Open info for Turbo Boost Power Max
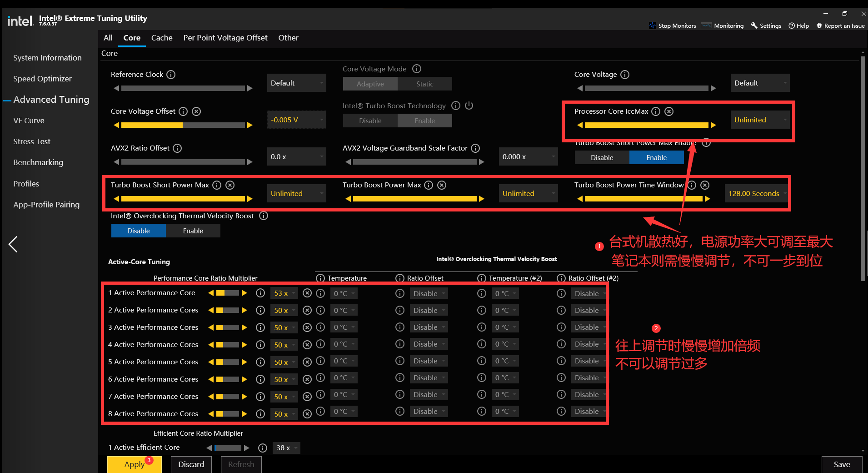 429,185
